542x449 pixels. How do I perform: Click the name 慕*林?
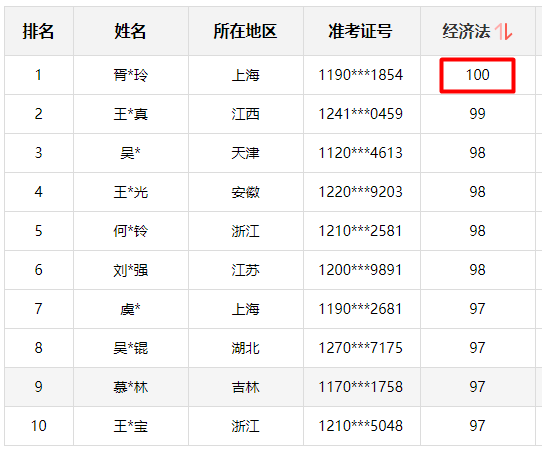click(131, 387)
